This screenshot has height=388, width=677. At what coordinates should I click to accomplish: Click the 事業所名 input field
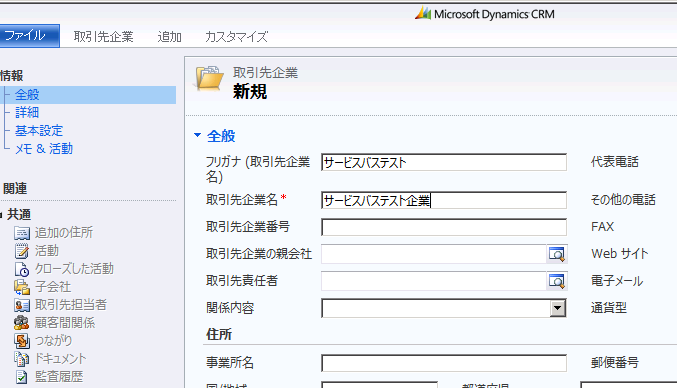coord(444,363)
